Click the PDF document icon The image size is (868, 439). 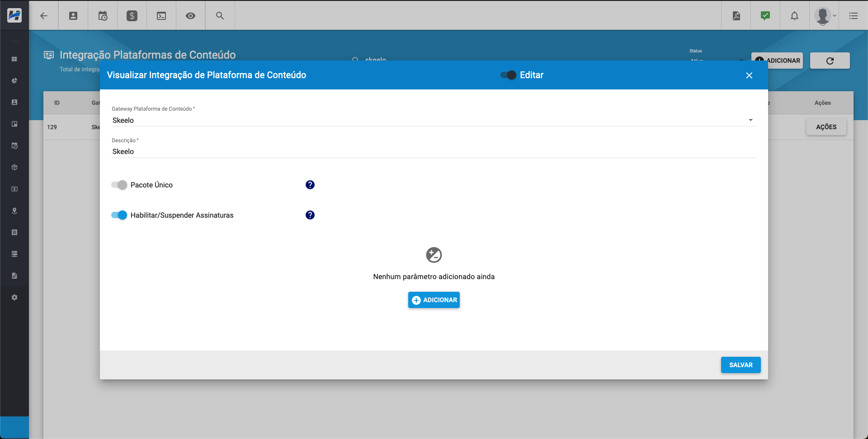click(736, 16)
